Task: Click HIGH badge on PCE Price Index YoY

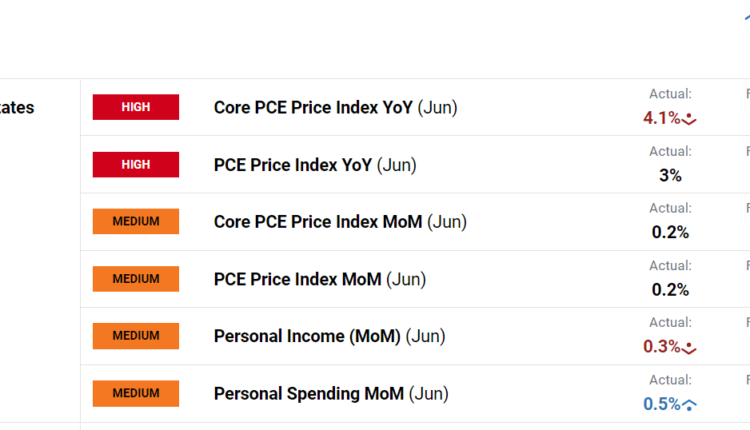Action: click(x=136, y=164)
